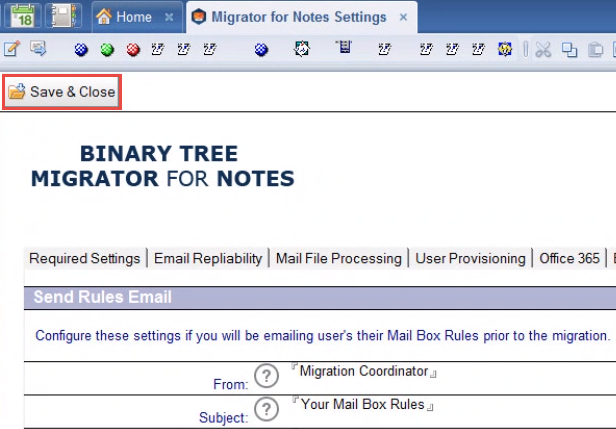Open the Office 365 tab
Image resolution: width=616 pixels, height=429 pixels.
pyautogui.click(x=569, y=258)
